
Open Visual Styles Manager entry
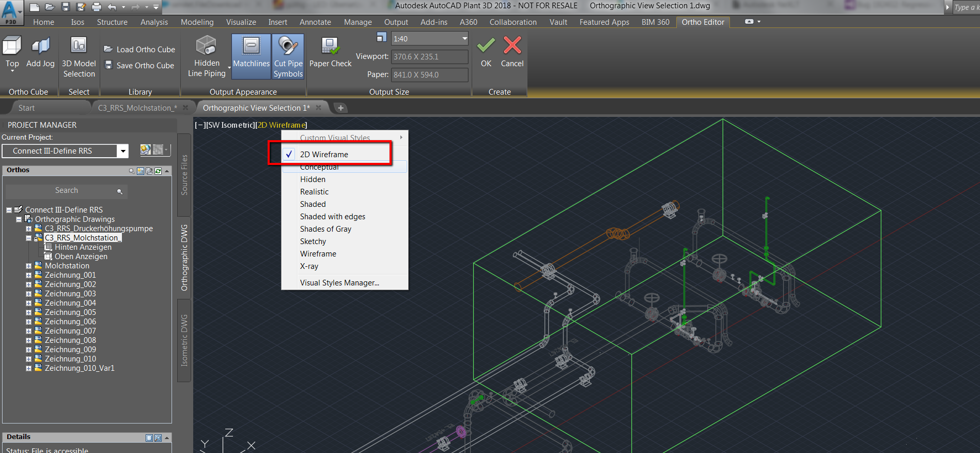tap(339, 282)
